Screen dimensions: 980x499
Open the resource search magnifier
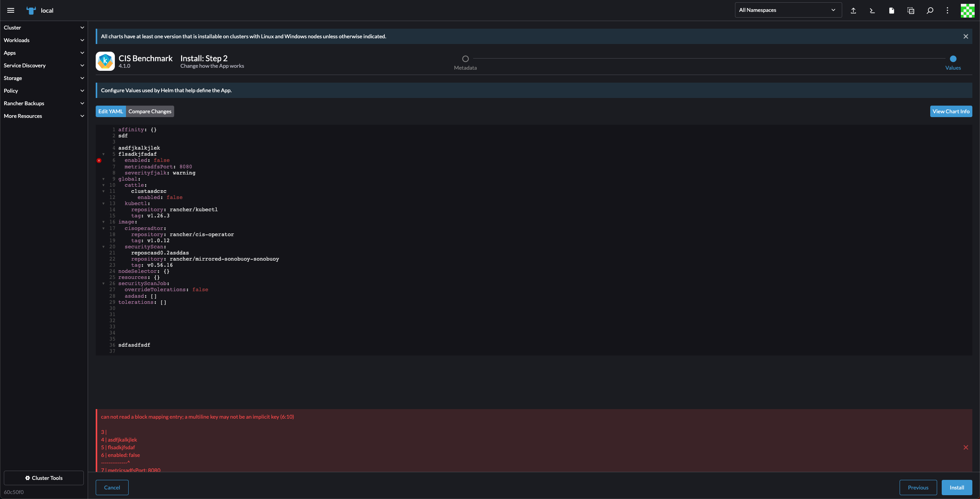tap(929, 10)
